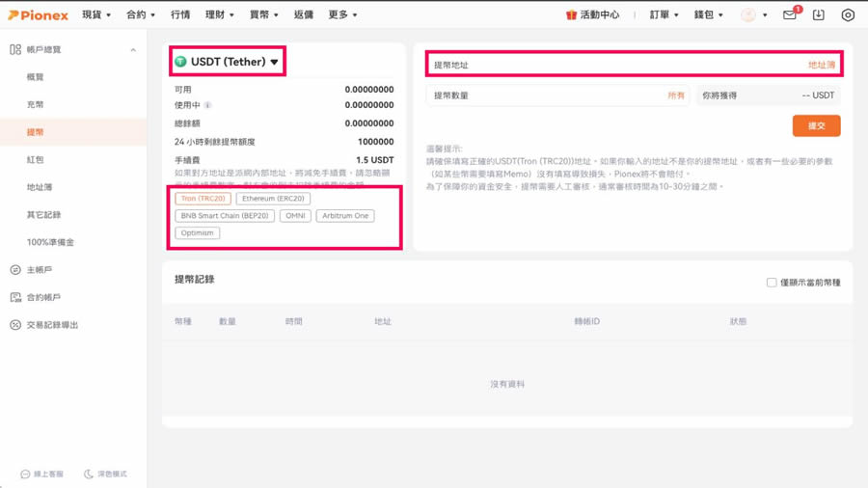The width and height of the screenshot is (868, 488).
Task: Click the Pionex logo
Action: [39, 15]
